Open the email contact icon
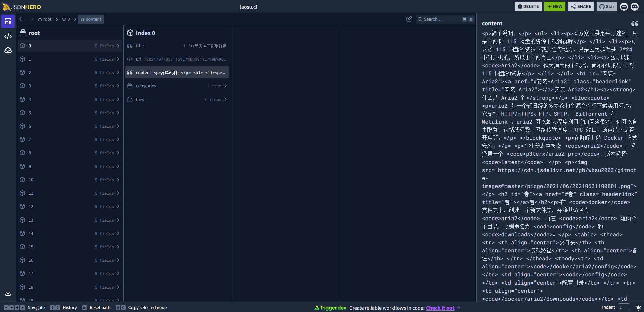The image size is (644, 312). [x=624, y=7]
